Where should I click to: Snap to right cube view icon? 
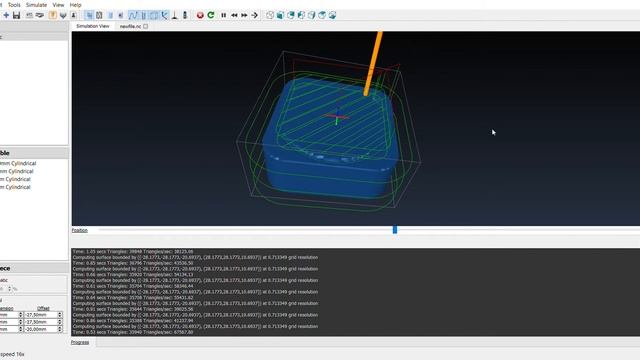311,15
